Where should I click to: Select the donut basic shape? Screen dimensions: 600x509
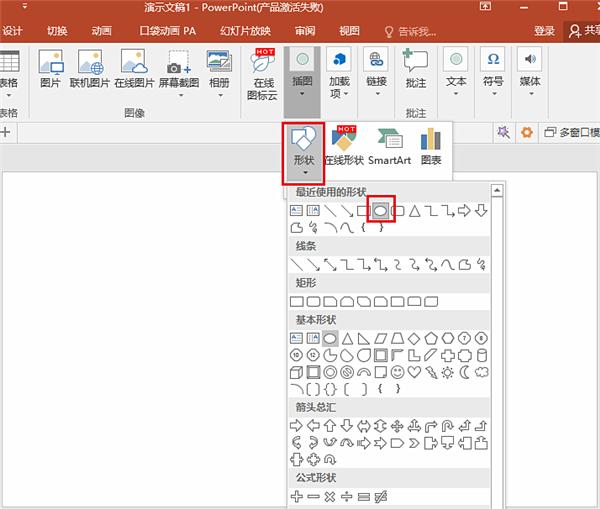point(330,372)
